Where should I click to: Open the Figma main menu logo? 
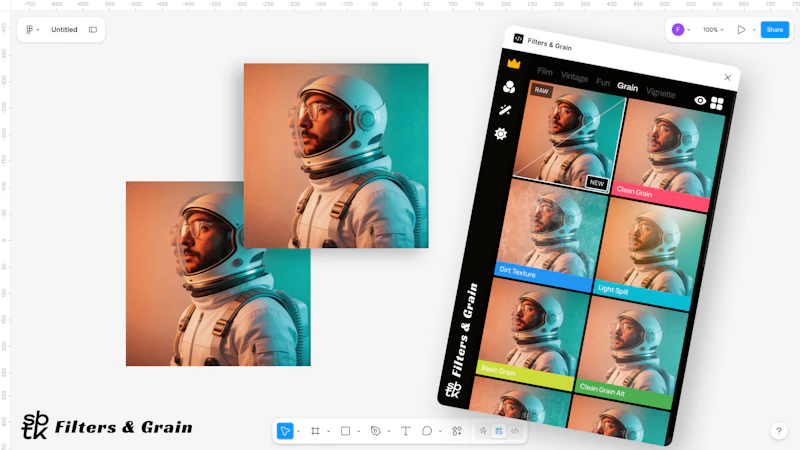(30, 30)
